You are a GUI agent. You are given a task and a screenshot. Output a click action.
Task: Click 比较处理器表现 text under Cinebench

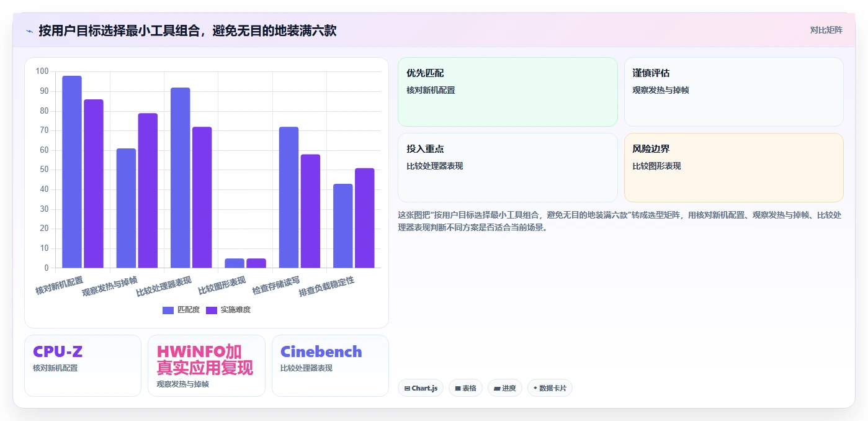point(306,368)
